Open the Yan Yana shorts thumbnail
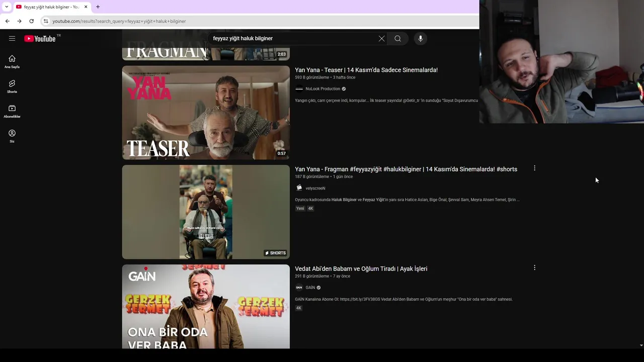This screenshot has height=362, width=644. tap(206, 212)
